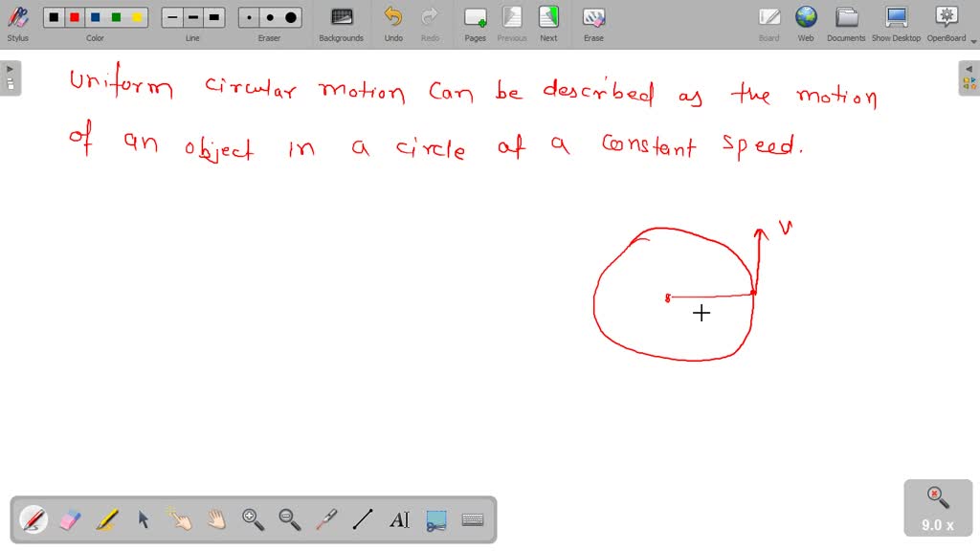The height and width of the screenshot is (551, 980).
Task: Select the Write Text tool
Action: coord(398,519)
